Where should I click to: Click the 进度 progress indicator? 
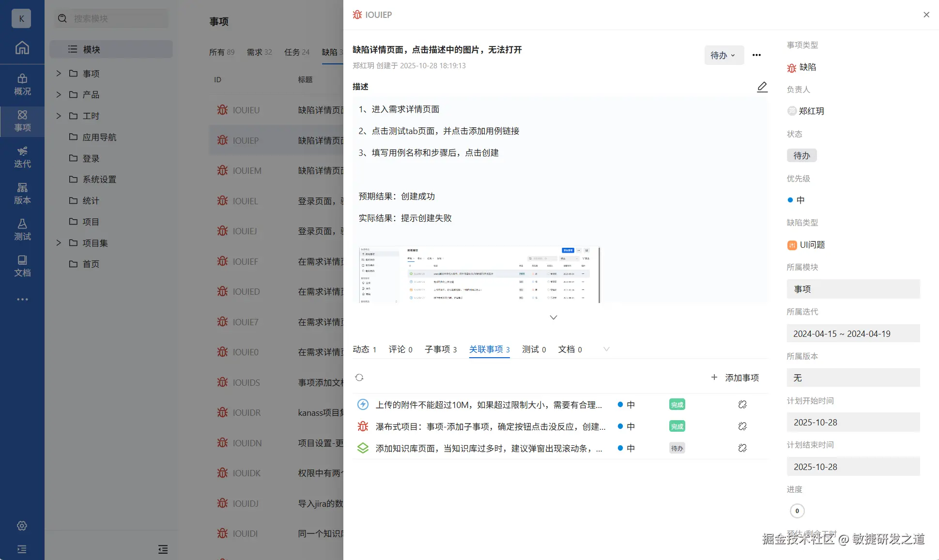point(797,511)
